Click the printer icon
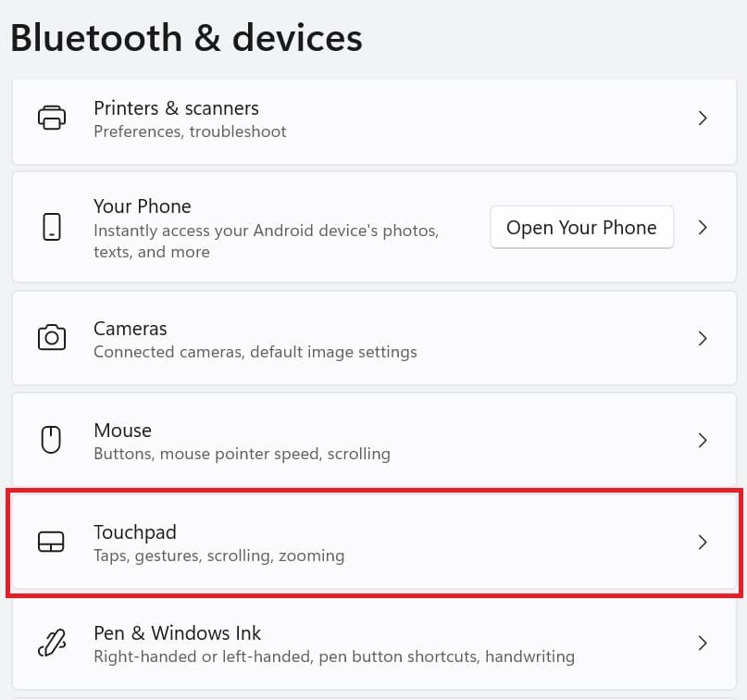 tap(52, 118)
